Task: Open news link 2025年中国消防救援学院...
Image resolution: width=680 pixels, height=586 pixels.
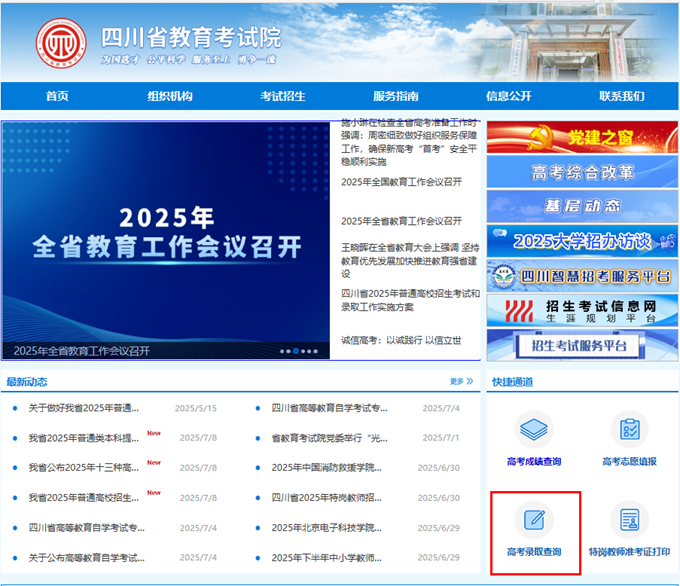Action: [x=326, y=468]
